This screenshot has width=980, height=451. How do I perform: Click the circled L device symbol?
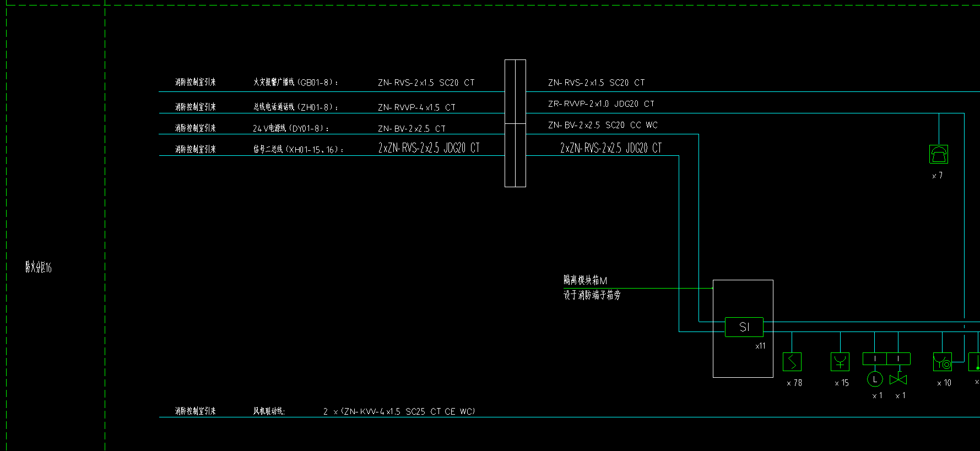pos(875,379)
